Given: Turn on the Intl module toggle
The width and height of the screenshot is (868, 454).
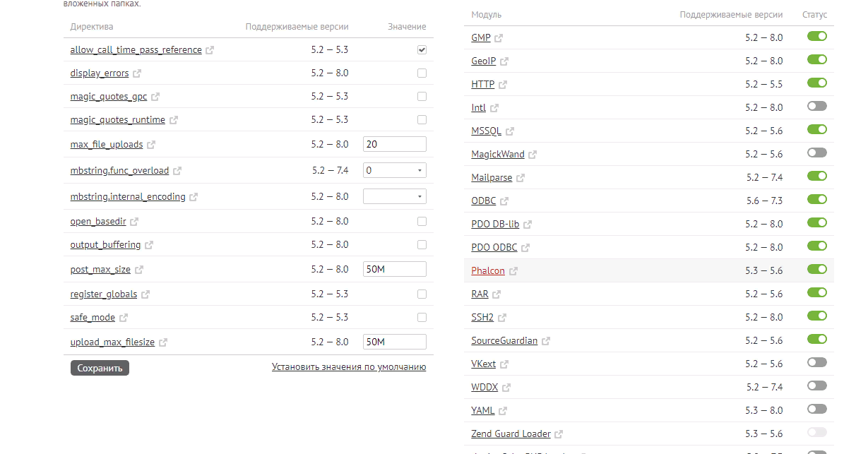Looking at the screenshot, I should (817, 106).
